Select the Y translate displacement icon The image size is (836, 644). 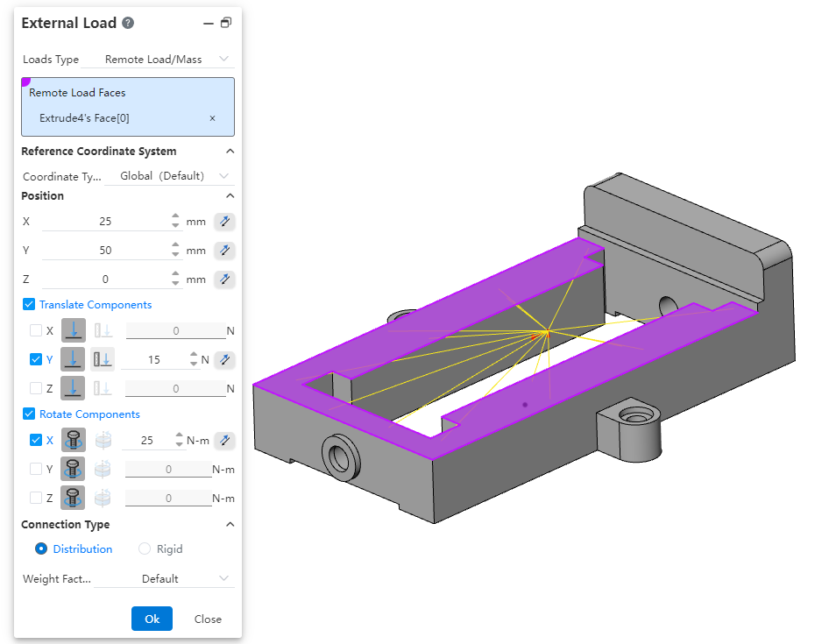pyautogui.click(x=103, y=359)
